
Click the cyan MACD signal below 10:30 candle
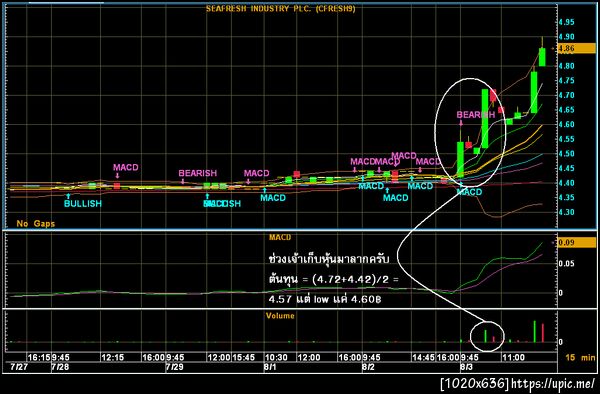(x=273, y=198)
